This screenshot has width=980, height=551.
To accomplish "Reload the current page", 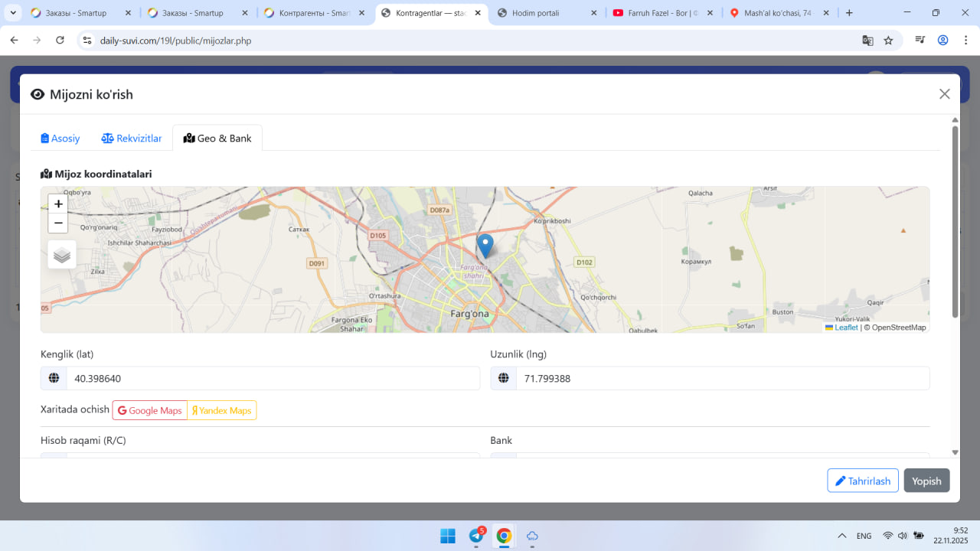I will click(x=60, y=41).
